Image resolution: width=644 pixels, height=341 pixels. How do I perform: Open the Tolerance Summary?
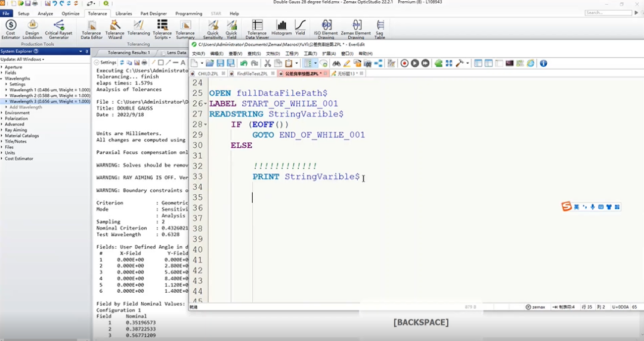185,30
